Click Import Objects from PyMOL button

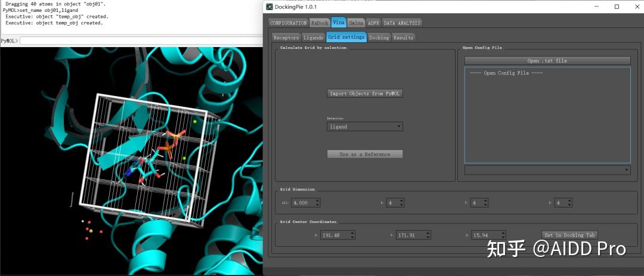[365, 94]
